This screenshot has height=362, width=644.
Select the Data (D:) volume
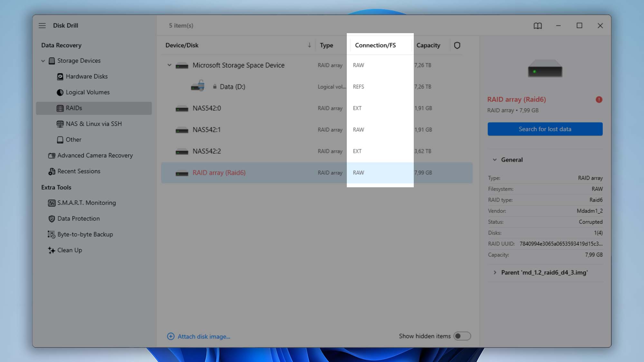317,87
